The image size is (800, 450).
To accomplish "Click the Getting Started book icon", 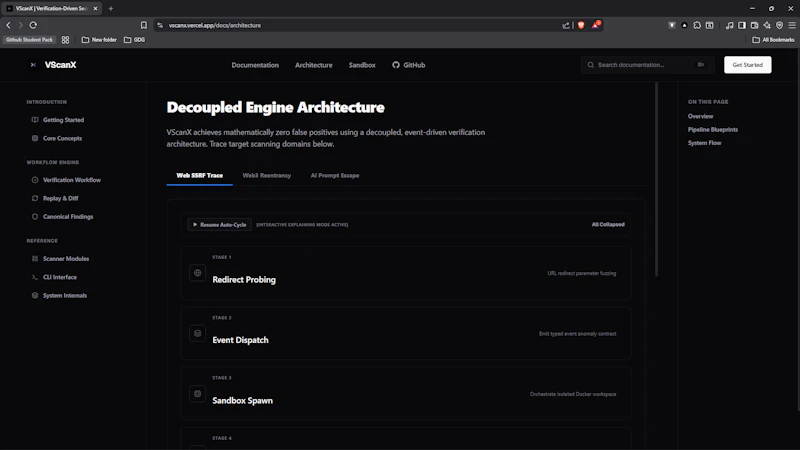I will point(35,120).
